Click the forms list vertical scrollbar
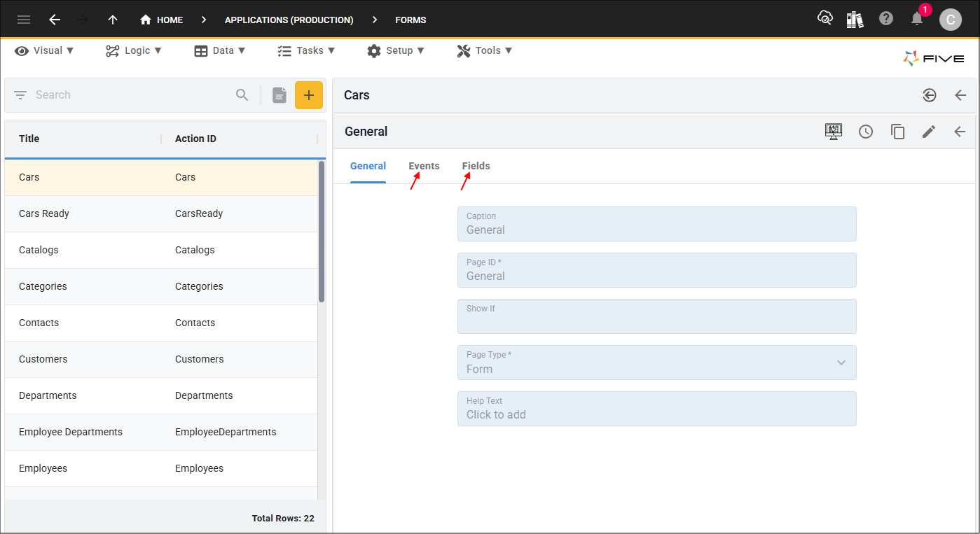The width and height of the screenshot is (980, 534). tap(322, 232)
